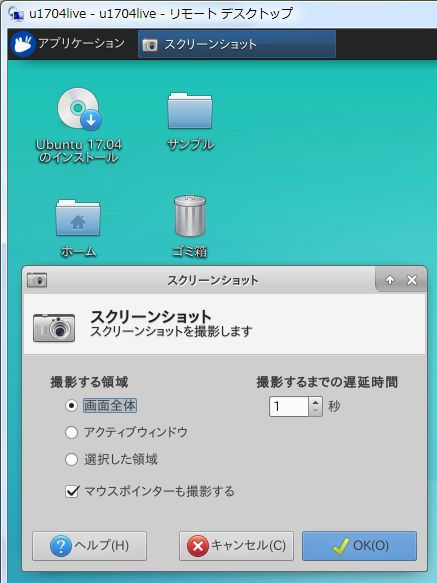Viewport: 437px width, 583px height.
Task: Click the delay time input field
Action: [289, 406]
